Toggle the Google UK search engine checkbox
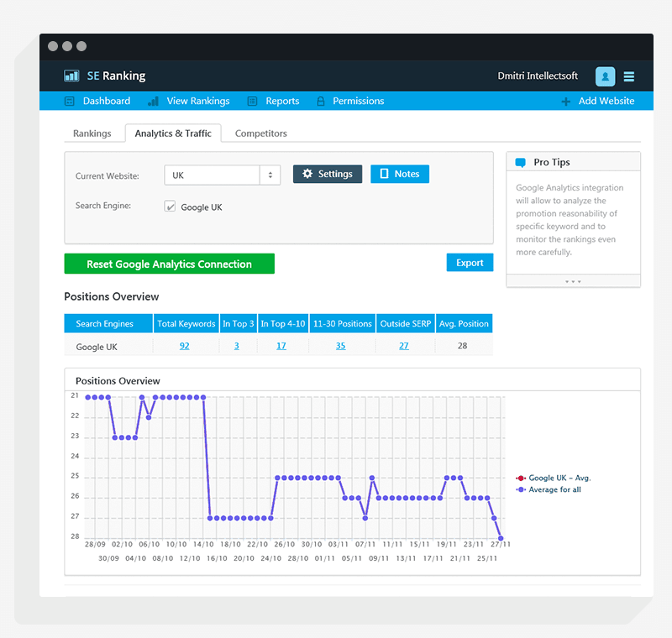672x638 pixels. (x=170, y=207)
